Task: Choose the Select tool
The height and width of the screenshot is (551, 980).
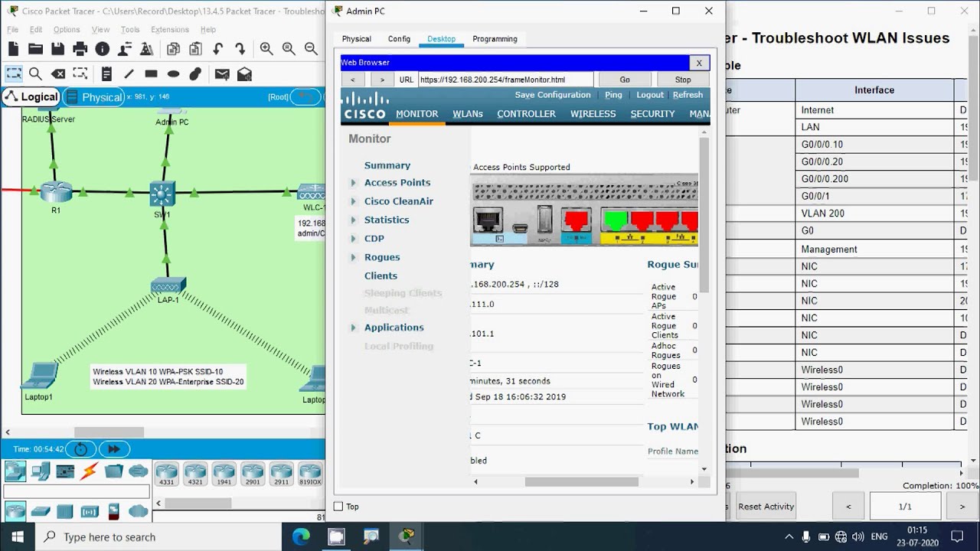Action: click(14, 73)
